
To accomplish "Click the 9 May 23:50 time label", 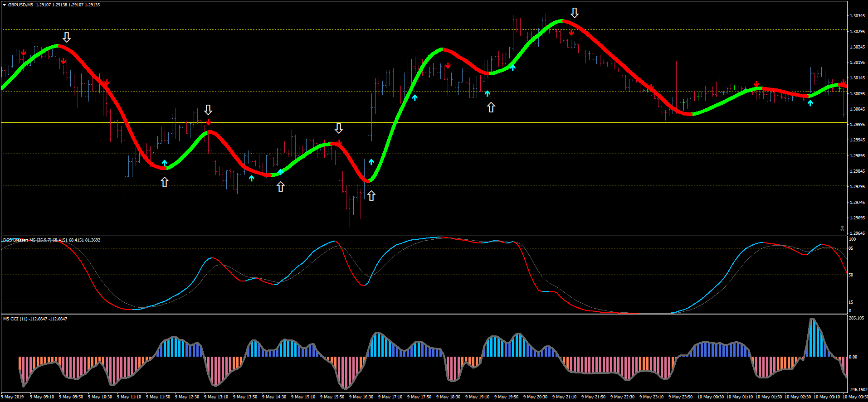I will click(680, 397).
